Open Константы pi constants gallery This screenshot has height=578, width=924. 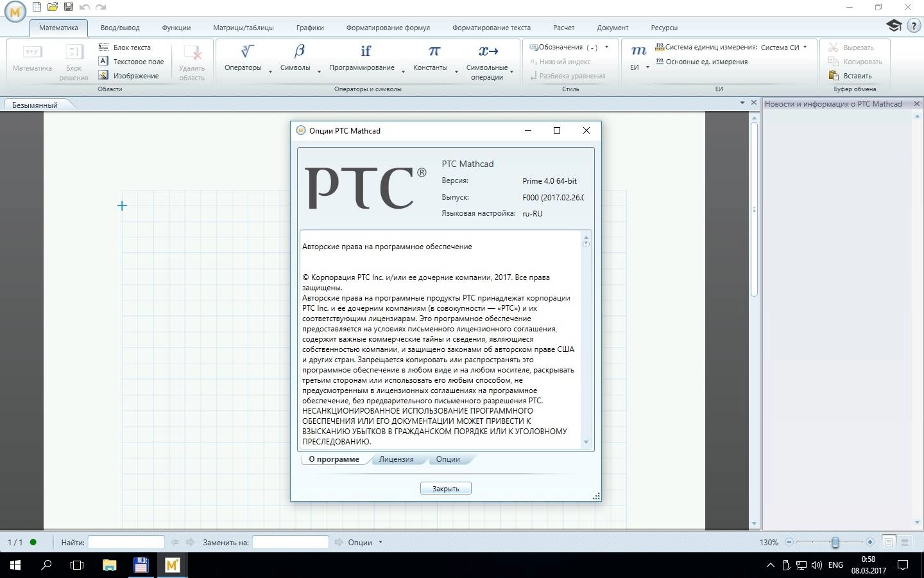(x=431, y=58)
